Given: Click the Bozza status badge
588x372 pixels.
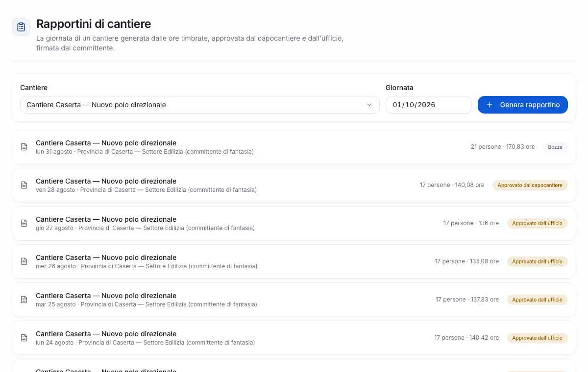Looking at the screenshot, I should click(555, 147).
